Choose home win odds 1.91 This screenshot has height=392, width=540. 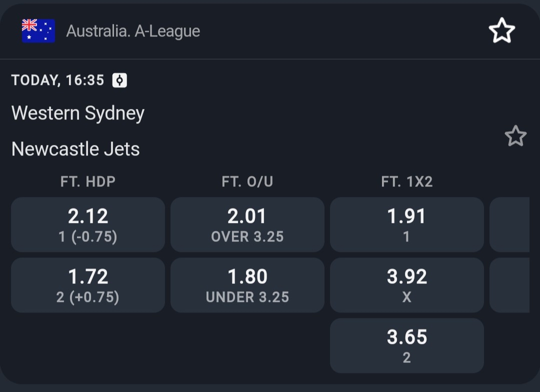(x=406, y=224)
